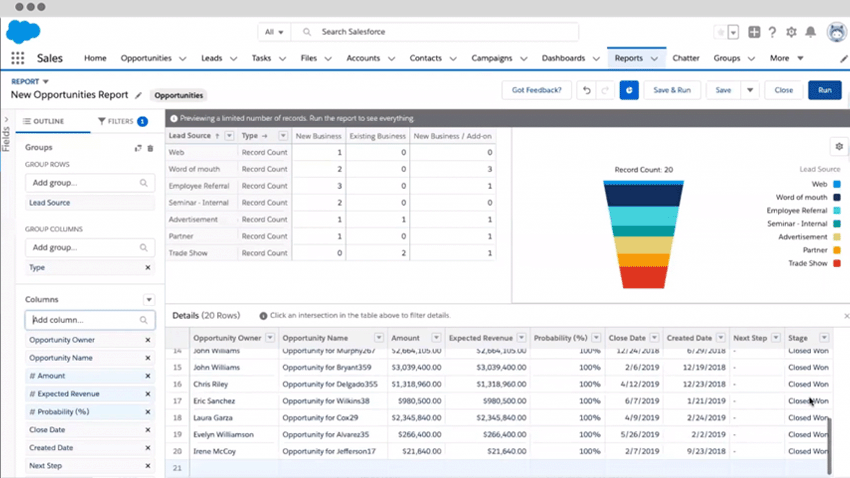850x478 pixels.
Task: Open the Lead Source column header dropdown
Action: (x=229, y=135)
